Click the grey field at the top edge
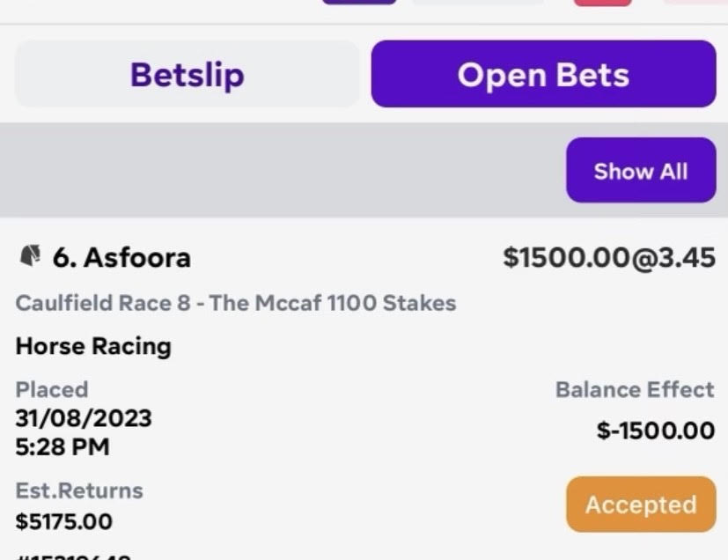The width and height of the screenshot is (728, 560). [x=478, y=2]
